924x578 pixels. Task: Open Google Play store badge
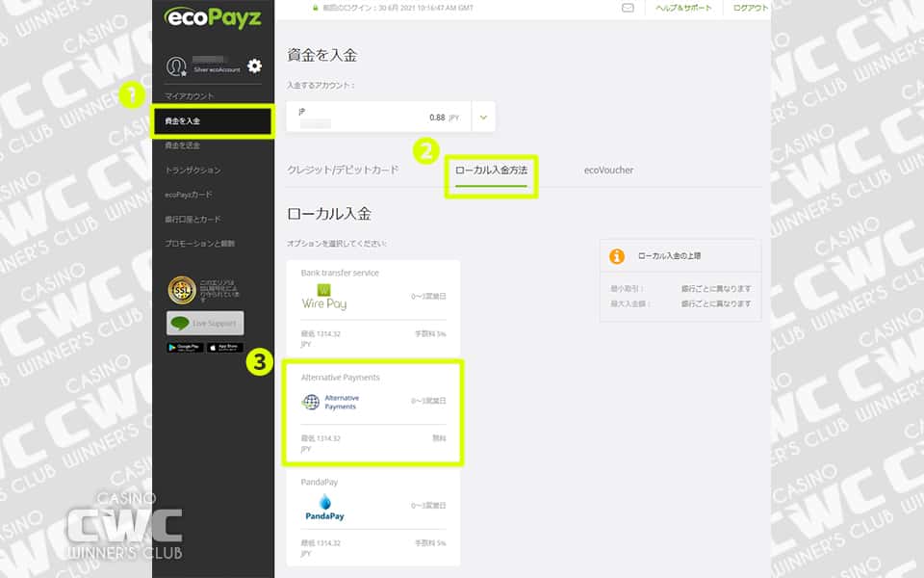point(185,348)
